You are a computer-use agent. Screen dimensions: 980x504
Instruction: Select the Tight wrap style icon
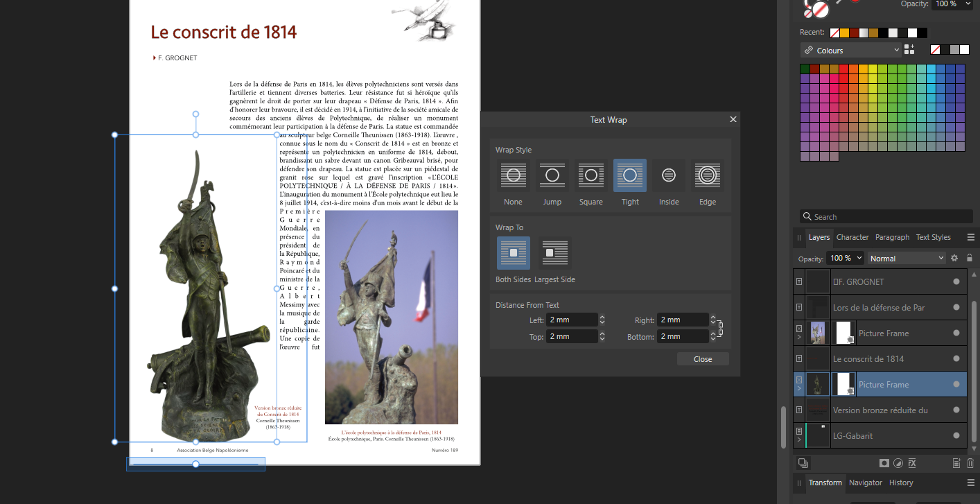[630, 175]
